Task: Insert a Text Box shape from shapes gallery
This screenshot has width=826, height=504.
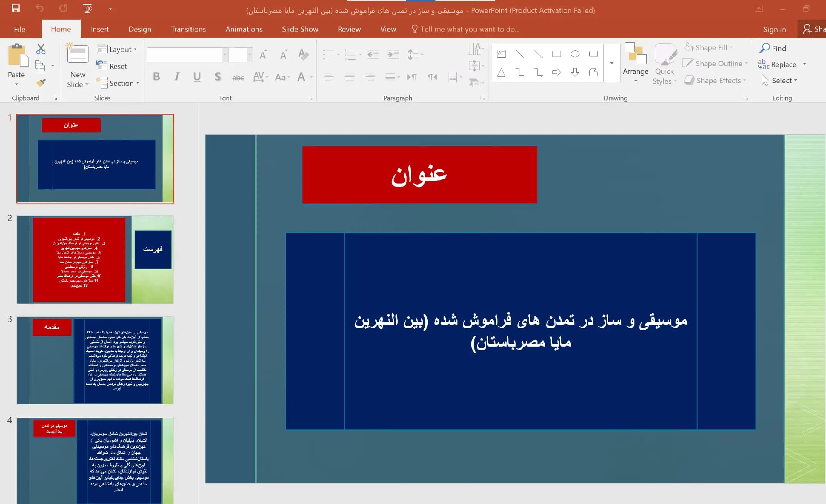Action: (x=501, y=54)
